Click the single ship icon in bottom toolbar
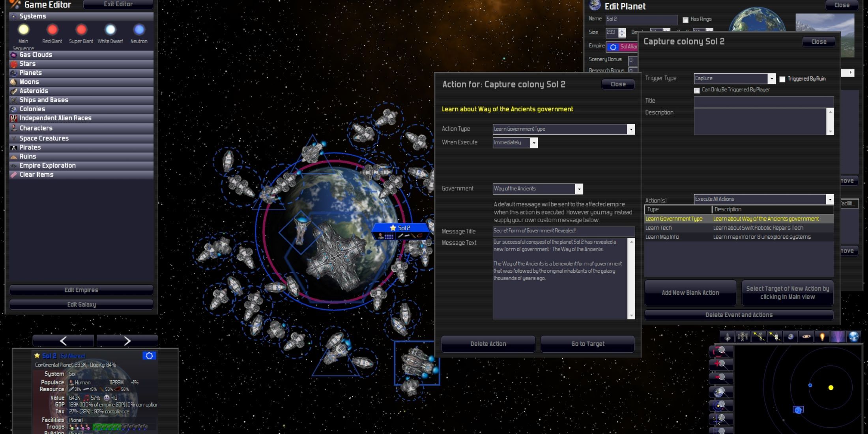868x434 pixels. tap(727, 337)
